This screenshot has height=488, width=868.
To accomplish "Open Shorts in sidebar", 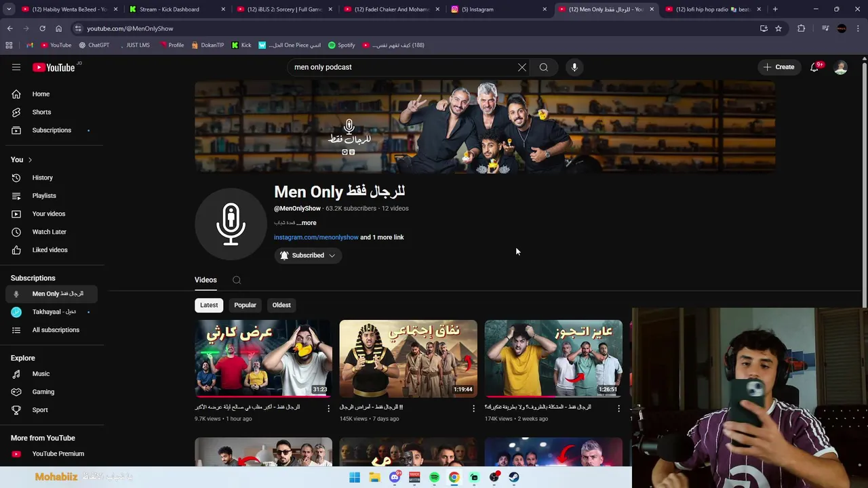I will pyautogui.click(x=52, y=113).
